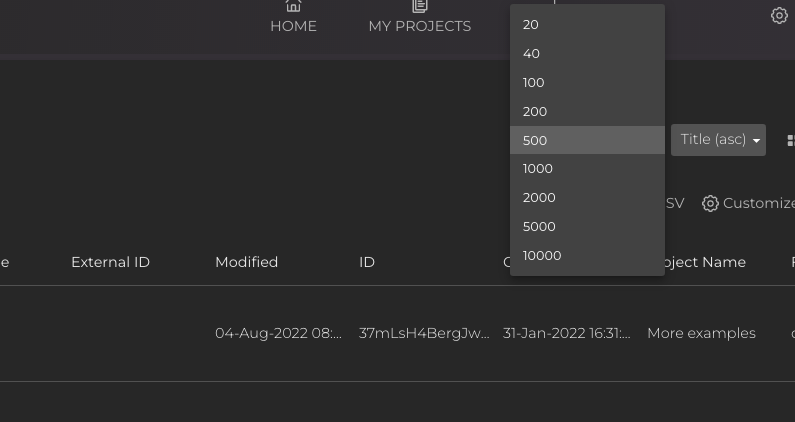Click the 37mLsH4BergJw ID cell
This screenshot has height=422, width=795.
pos(424,333)
